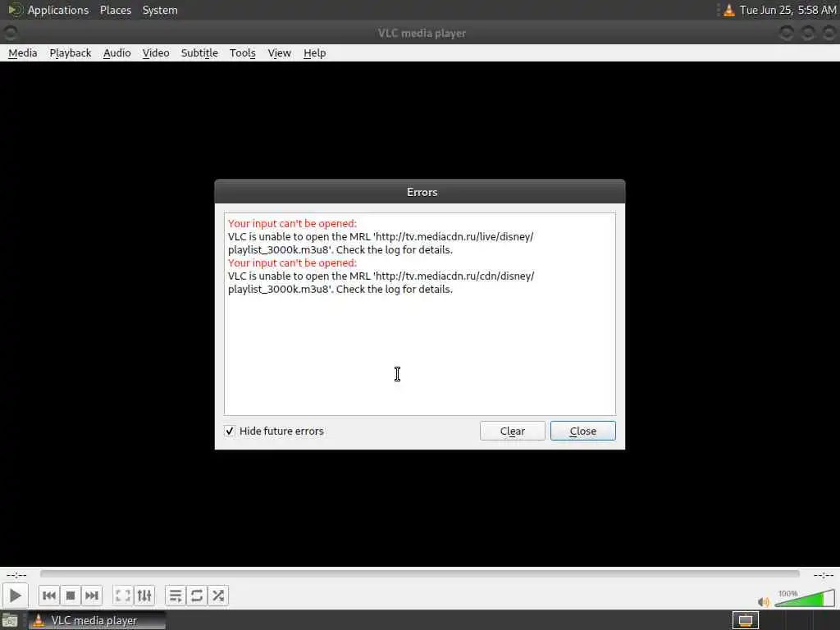Toggle shuffle random playback
Image resolution: width=840 pixels, height=630 pixels.
click(x=218, y=596)
